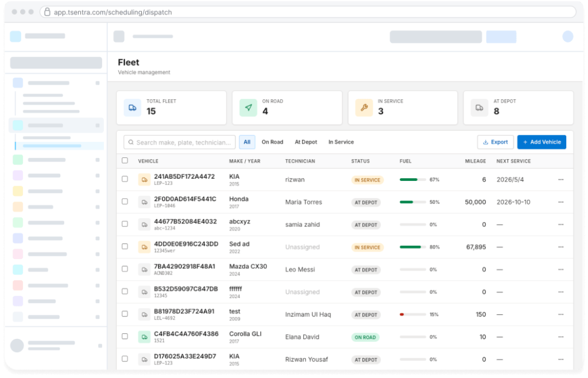Click technician name Inzimam Ul Haq
Viewport: 588px width, 378px height.
pos(308,315)
